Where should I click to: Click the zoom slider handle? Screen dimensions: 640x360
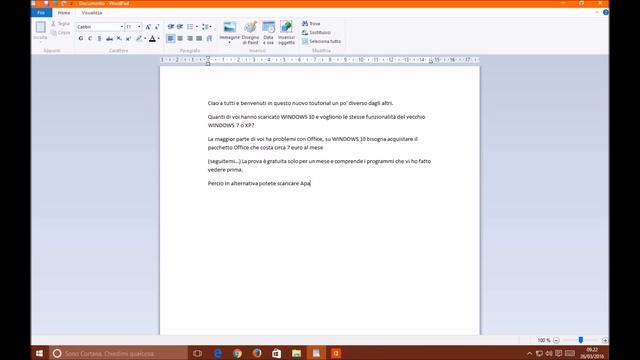[x=580, y=340]
